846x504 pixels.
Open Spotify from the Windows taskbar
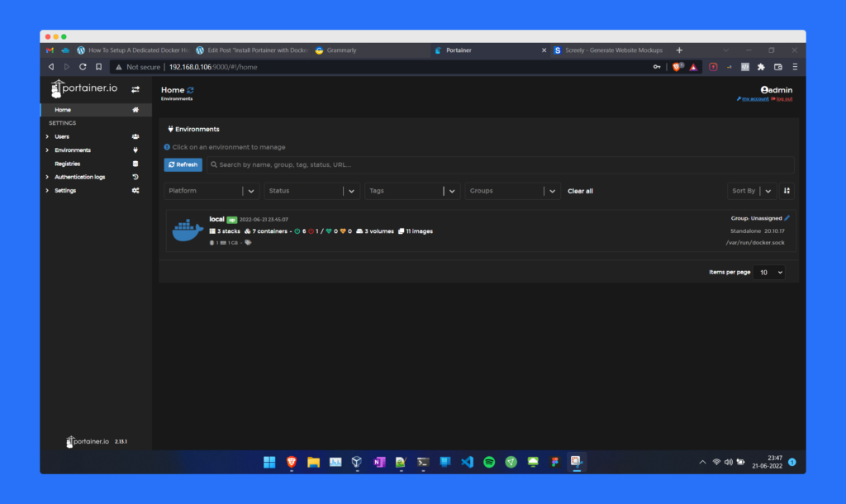tap(489, 462)
